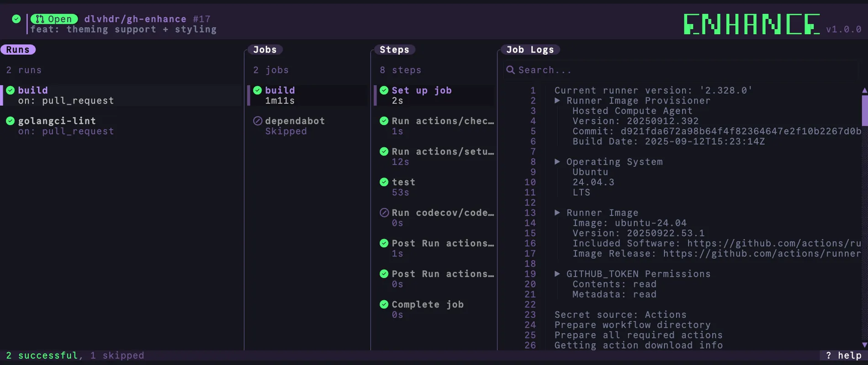Click the log scrollbar down arrow

click(864, 345)
